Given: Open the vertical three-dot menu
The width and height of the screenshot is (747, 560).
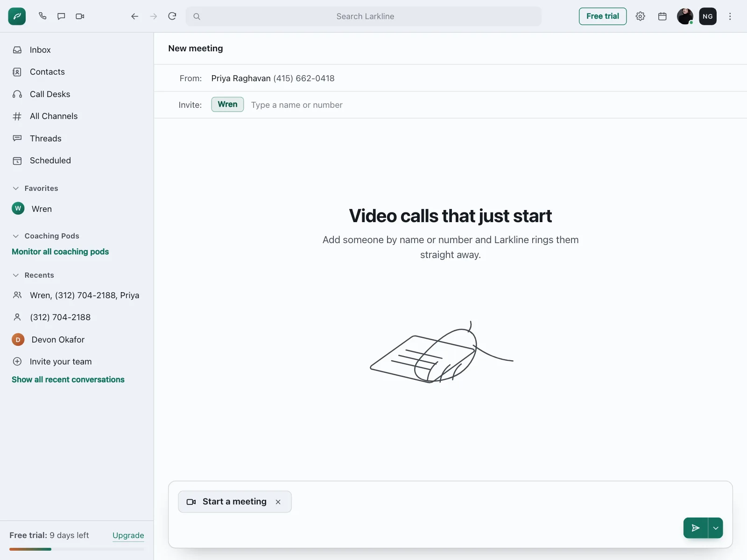Looking at the screenshot, I should point(730,16).
